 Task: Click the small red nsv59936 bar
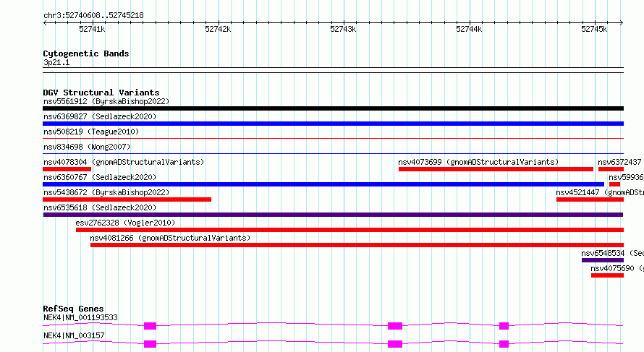[x=614, y=184]
